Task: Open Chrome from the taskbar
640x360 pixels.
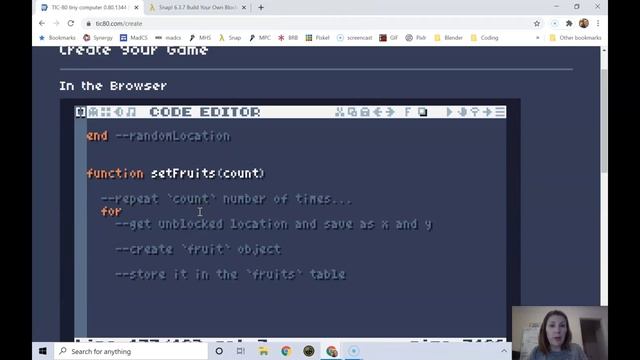Action: point(286,351)
